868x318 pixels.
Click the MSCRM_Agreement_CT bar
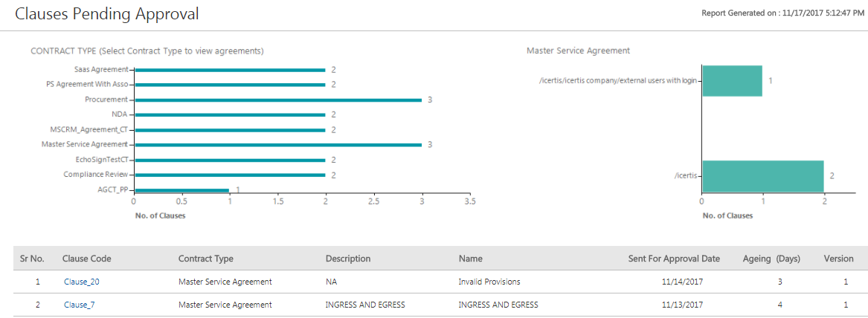(229, 130)
